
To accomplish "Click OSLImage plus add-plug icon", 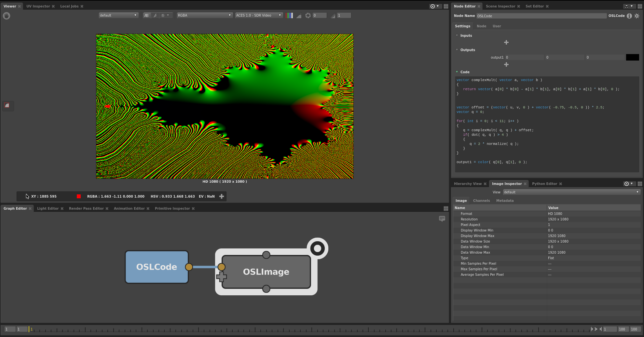I will (222, 277).
